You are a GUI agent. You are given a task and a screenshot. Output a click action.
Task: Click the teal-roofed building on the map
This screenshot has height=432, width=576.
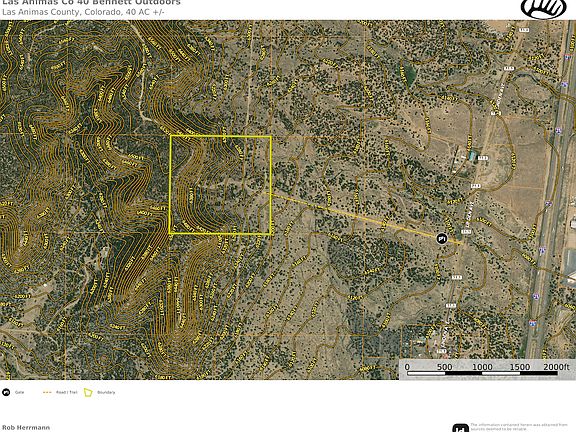(472, 156)
